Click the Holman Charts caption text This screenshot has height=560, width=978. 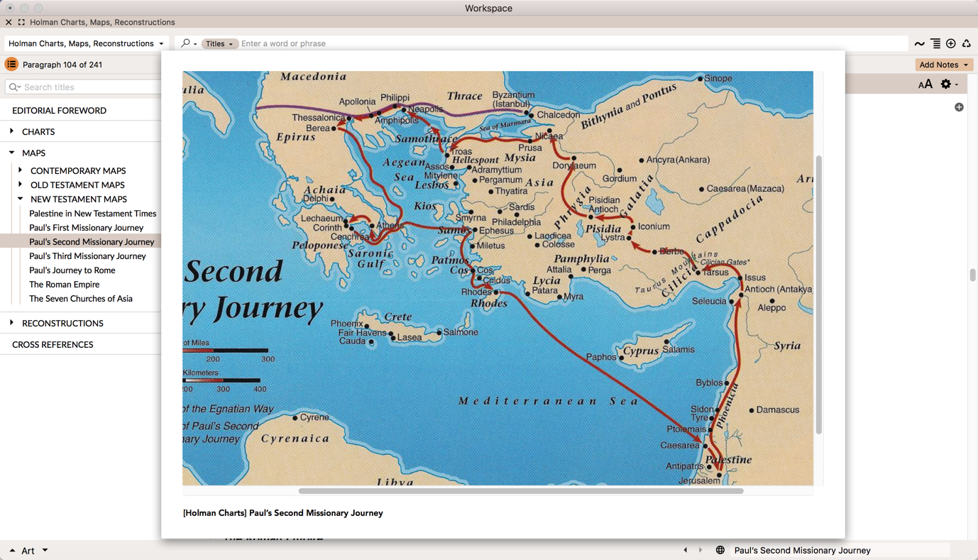click(282, 513)
